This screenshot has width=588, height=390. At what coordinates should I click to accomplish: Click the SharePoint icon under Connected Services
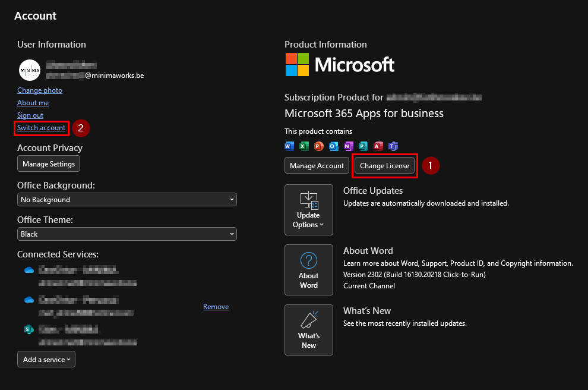pos(29,329)
